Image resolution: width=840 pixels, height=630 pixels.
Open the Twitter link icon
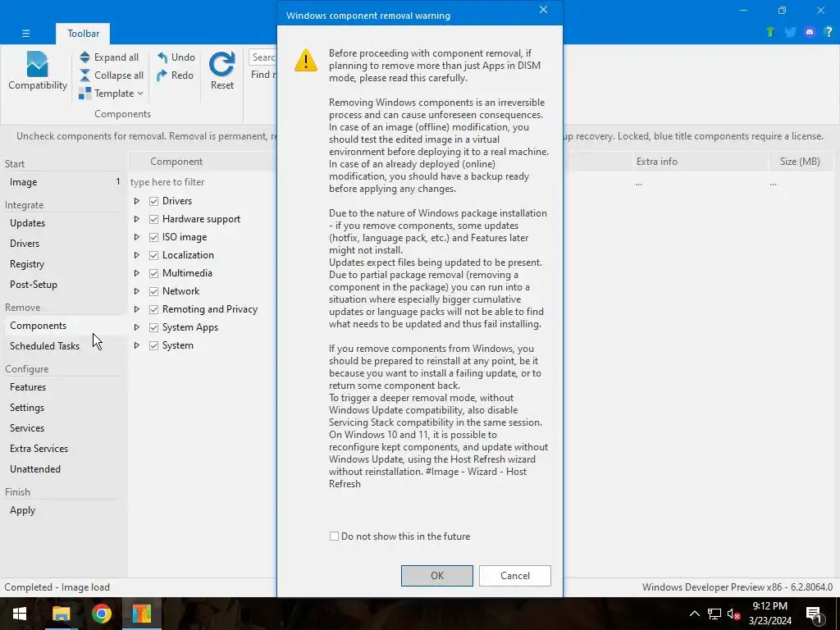pyautogui.click(x=790, y=32)
